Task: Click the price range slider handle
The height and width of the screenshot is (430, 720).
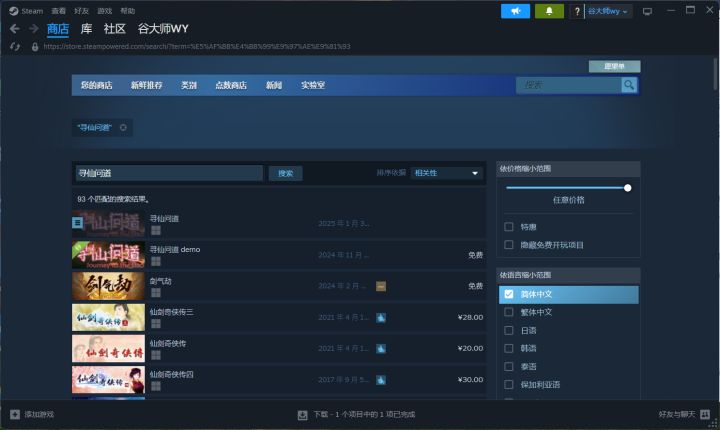Action: point(628,188)
